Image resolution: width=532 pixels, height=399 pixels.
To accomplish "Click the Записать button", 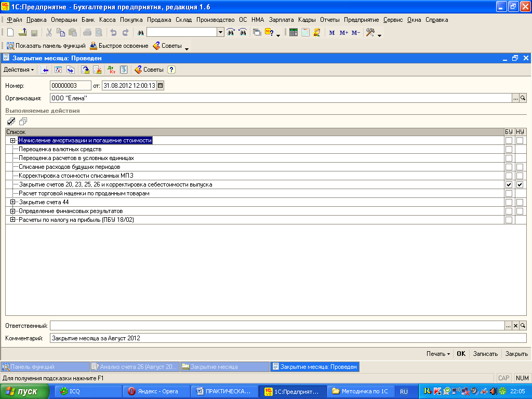I will click(x=485, y=353).
